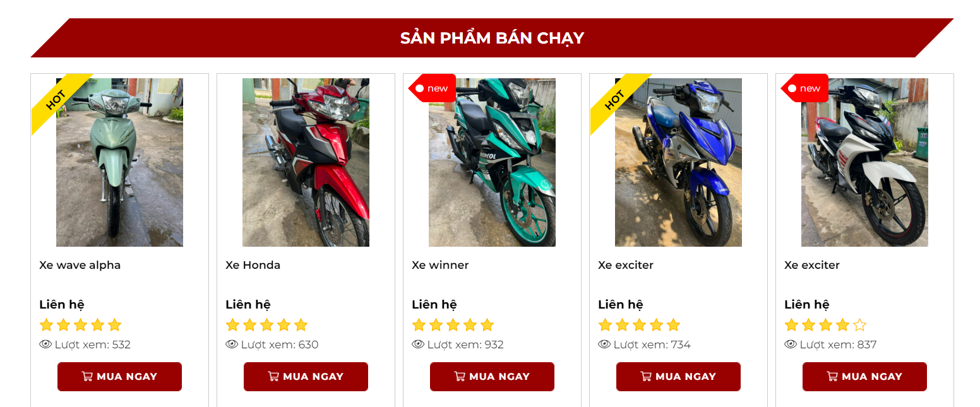
Task: Click the fifth star under Xe winner
Action: click(487, 325)
